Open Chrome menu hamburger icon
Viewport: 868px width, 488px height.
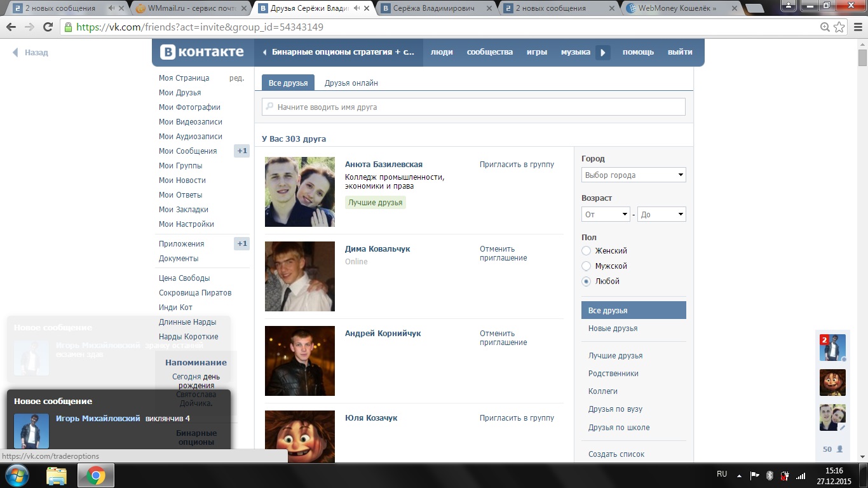(856, 27)
